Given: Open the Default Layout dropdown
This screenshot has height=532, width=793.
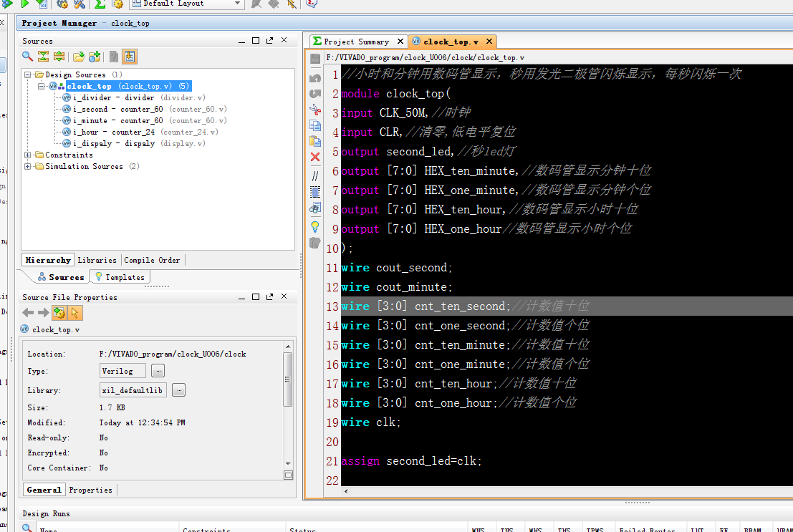Looking at the screenshot, I should coord(238,4).
